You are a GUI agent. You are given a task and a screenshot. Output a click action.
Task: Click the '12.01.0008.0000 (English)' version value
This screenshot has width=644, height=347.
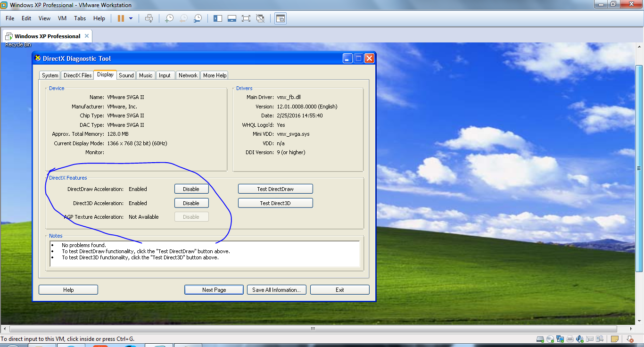pos(307,107)
